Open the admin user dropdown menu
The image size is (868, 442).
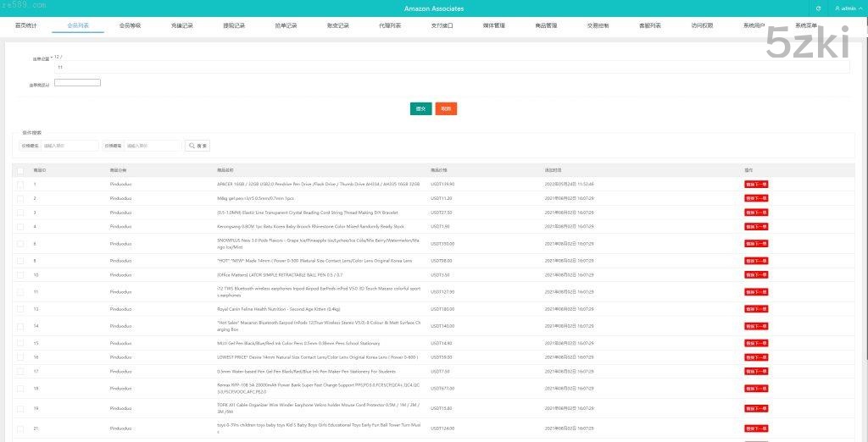tap(848, 8)
